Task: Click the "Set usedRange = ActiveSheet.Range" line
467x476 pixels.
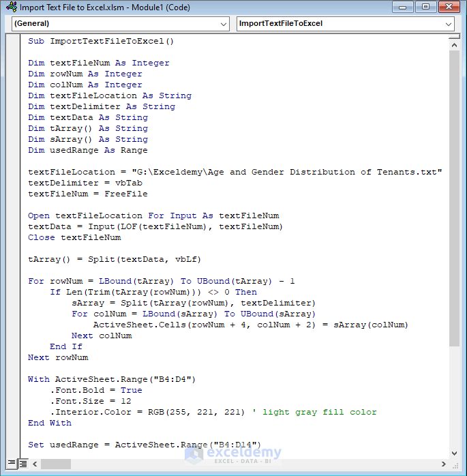Action: pyautogui.click(x=145, y=445)
